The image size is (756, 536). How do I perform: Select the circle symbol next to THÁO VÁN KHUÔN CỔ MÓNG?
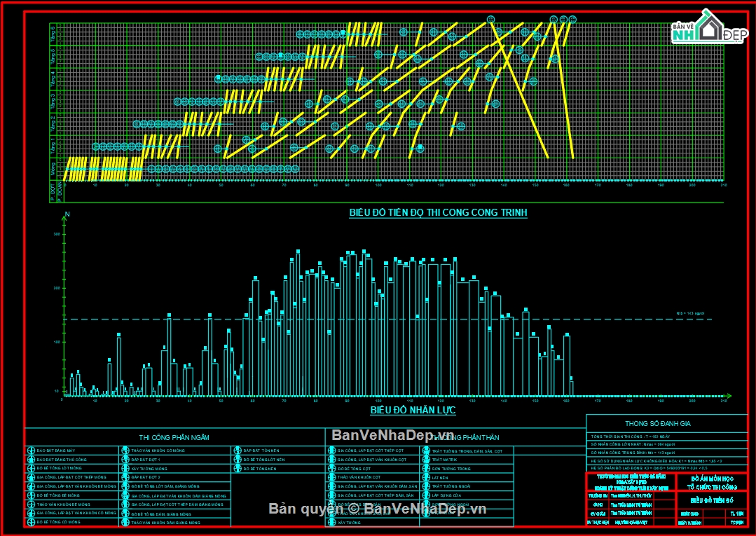tap(125, 451)
